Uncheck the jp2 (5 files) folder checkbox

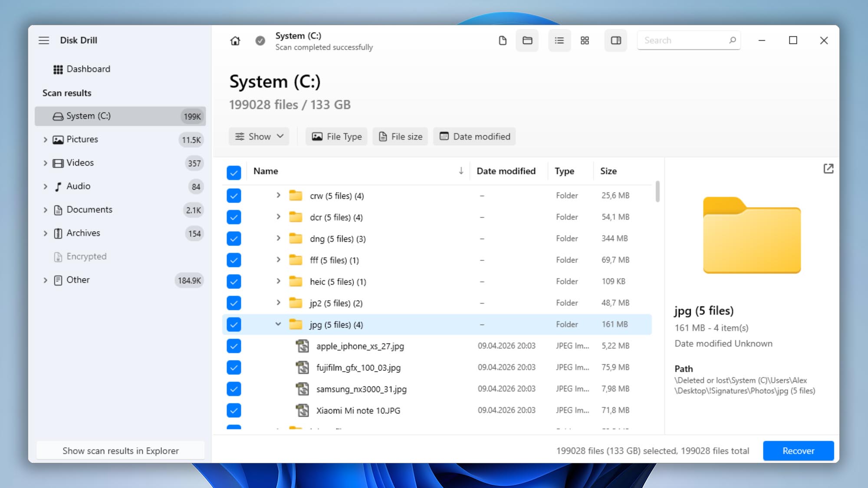pyautogui.click(x=233, y=303)
